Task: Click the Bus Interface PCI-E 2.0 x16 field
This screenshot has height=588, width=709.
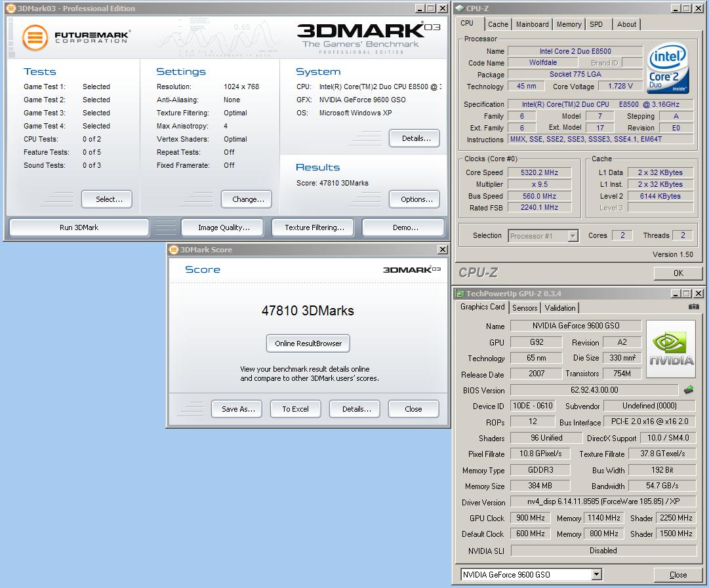Action: point(650,421)
